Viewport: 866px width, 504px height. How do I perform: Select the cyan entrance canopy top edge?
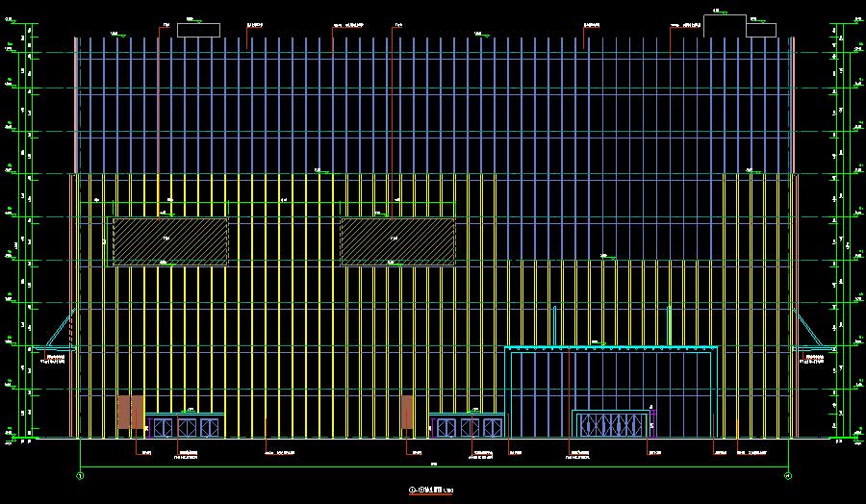pyautogui.click(x=611, y=347)
